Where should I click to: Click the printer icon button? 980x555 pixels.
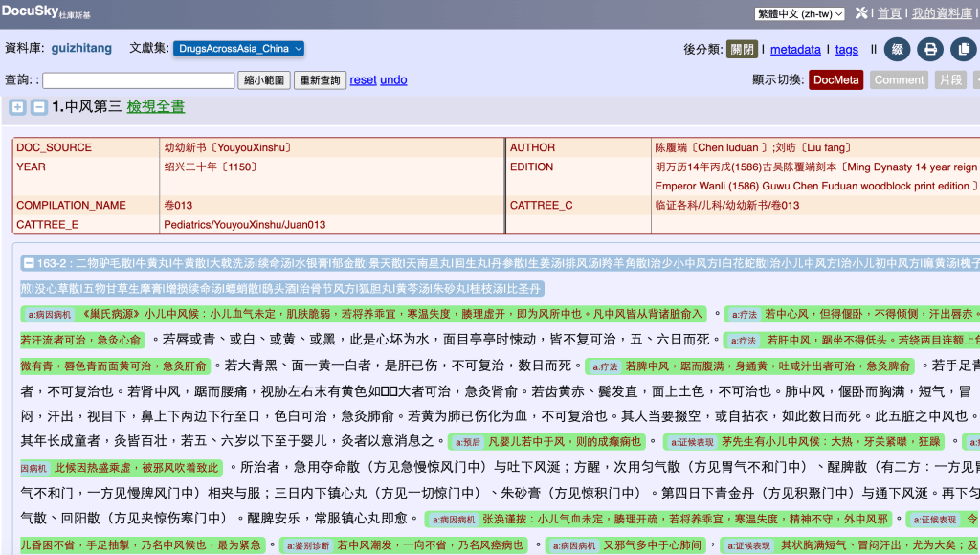(x=929, y=50)
